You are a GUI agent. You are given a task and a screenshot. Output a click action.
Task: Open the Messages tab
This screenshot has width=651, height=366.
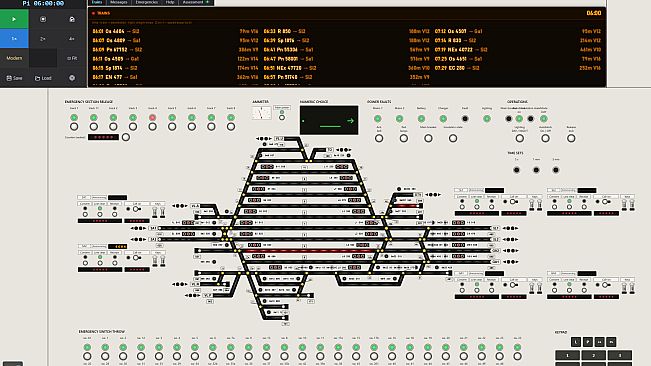click(119, 2)
